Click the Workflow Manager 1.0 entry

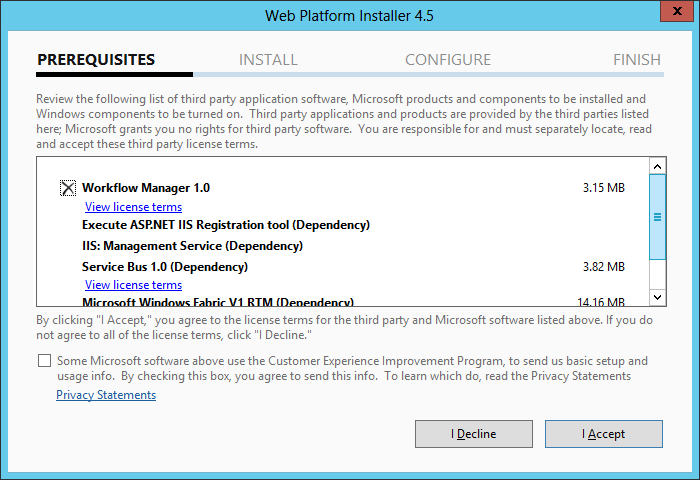(x=146, y=188)
